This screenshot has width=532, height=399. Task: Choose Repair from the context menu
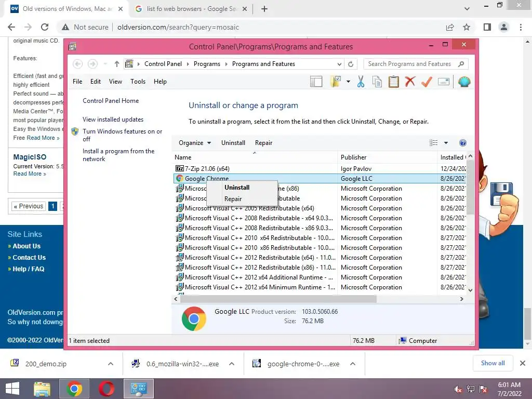point(233,199)
